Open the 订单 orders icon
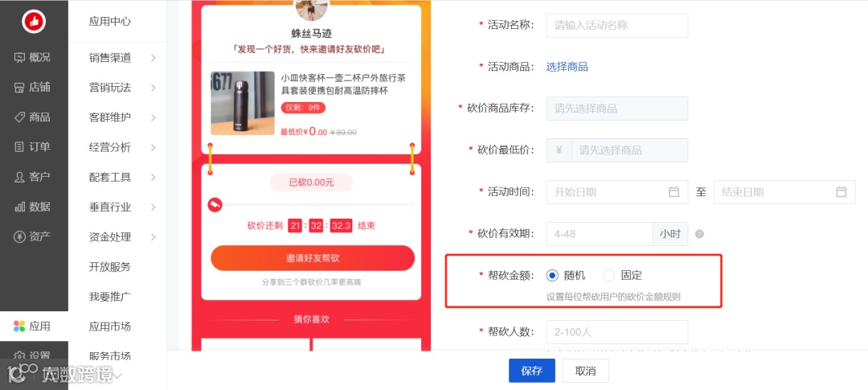This screenshot has height=390, width=868. [x=19, y=147]
